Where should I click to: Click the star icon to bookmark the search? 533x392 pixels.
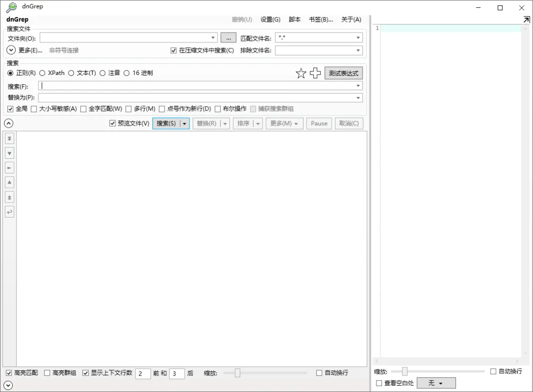(301, 73)
